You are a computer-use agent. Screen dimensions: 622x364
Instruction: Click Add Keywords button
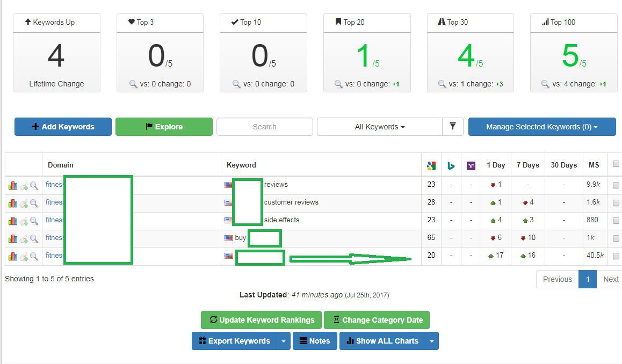click(63, 127)
